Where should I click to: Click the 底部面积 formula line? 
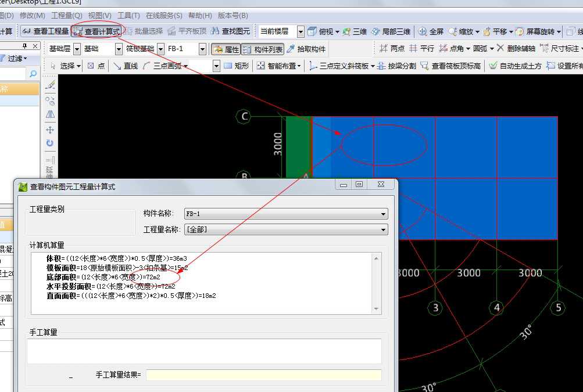pyautogui.click(x=103, y=277)
